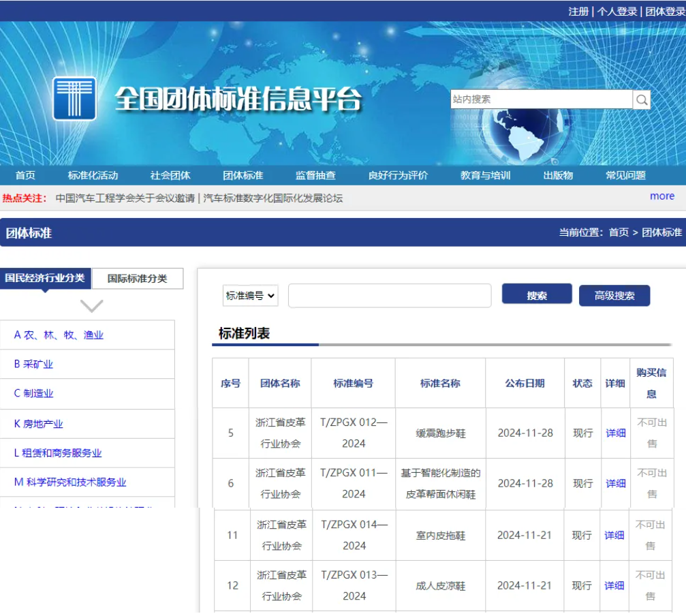View 详细 for 成人皮凉鞋 row
Screen dimensions: 686x616
(x=614, y=586)
